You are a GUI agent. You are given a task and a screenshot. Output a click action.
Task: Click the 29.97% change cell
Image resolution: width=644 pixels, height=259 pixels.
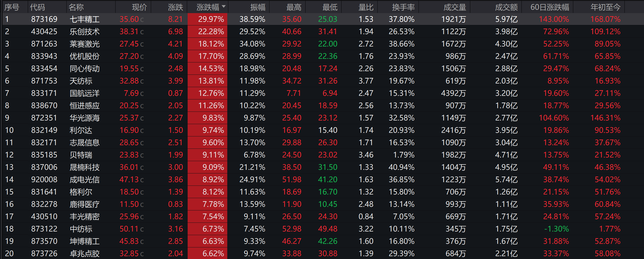click(207, 19)
